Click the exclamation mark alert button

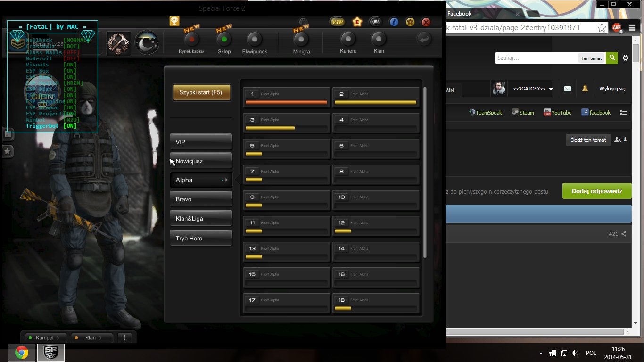124,337
